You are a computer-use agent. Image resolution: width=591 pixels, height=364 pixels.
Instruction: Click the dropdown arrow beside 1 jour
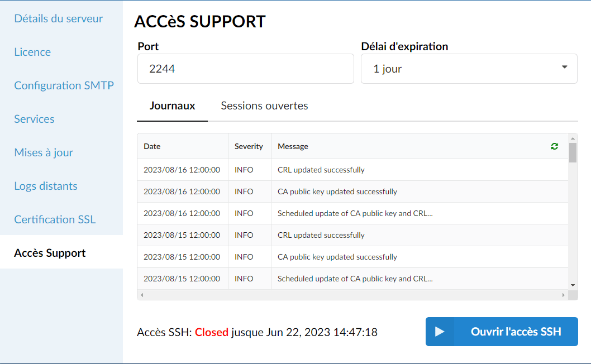click(564, 67)
